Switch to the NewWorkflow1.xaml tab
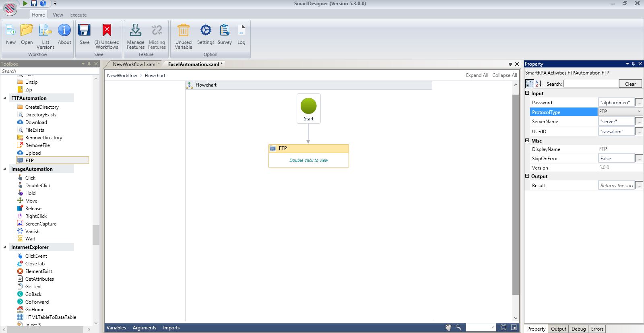The height and width of the screenshot is (333, 644). (x=134, y=64)
